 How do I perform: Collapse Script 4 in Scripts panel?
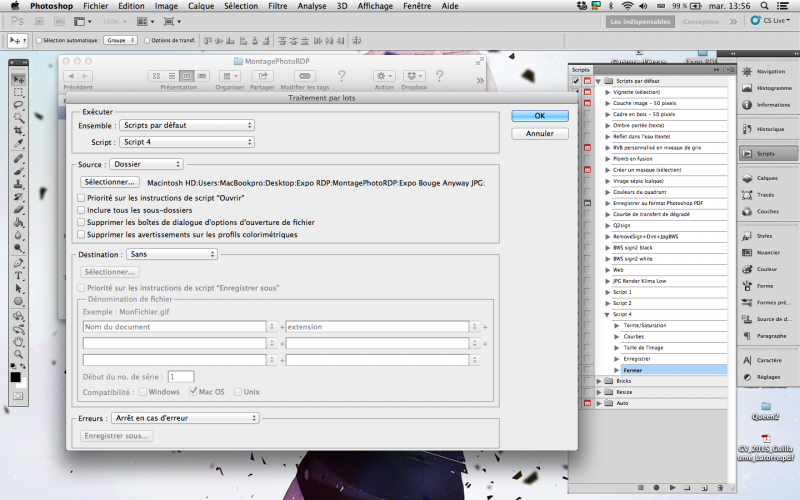[607, 314]
